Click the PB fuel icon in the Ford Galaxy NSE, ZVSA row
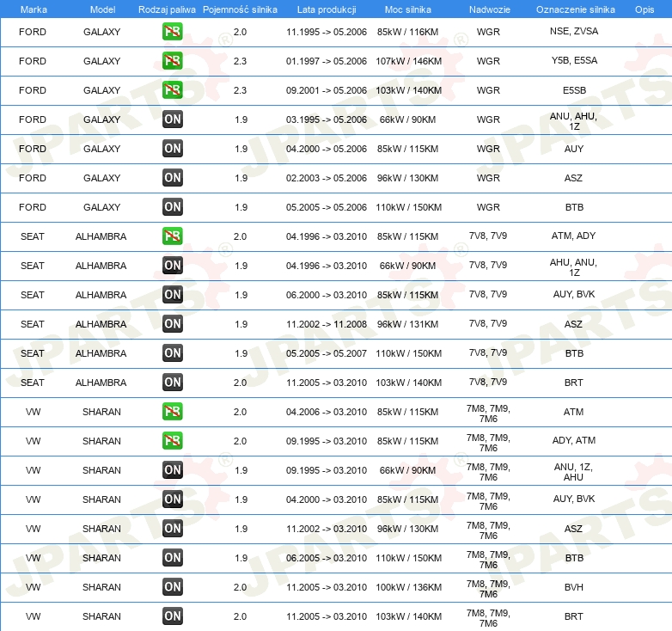The height and width of the screenshot is (631, 672). (x=172, y=32)
